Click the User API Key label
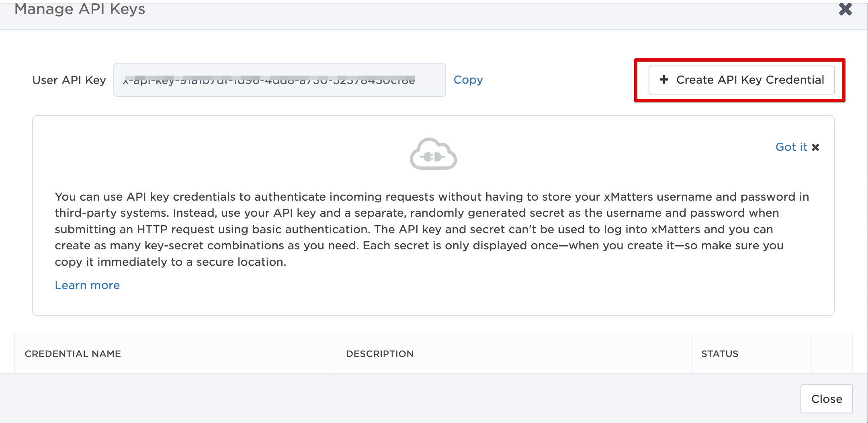868x423 pixels. click(x=69, y=80)
